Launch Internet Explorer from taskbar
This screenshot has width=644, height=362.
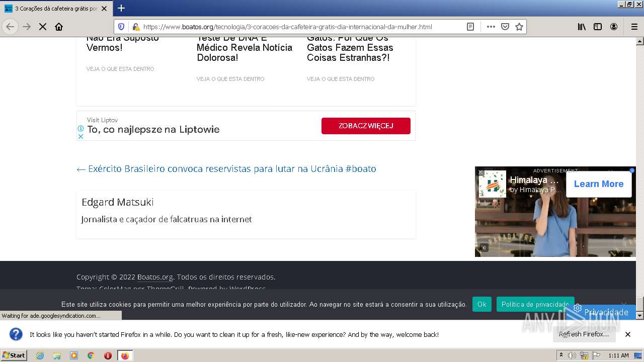tap(40, 355)
